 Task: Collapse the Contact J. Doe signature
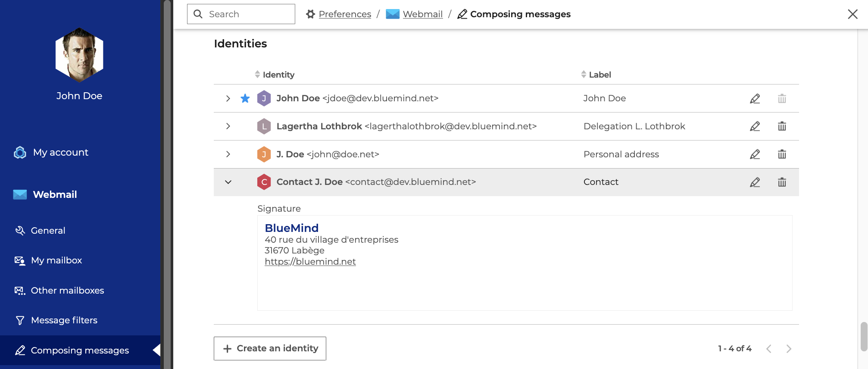(x=228, y=182)
